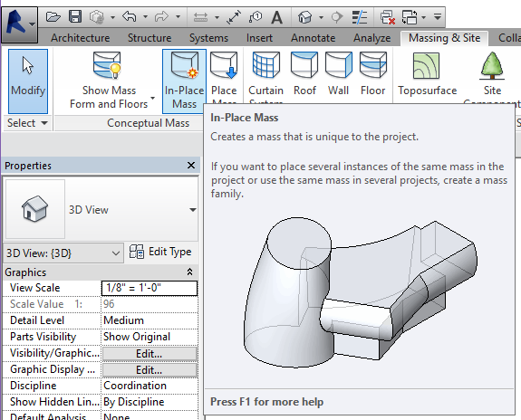
Task: Expand the 3D view options dropdown
Action: tap(321, 17)
